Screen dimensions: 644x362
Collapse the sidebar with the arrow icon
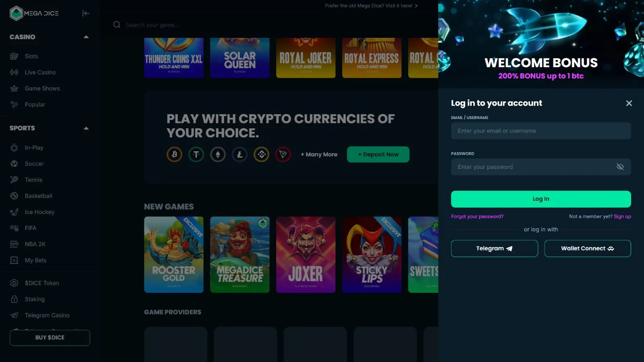coord(86,13)
